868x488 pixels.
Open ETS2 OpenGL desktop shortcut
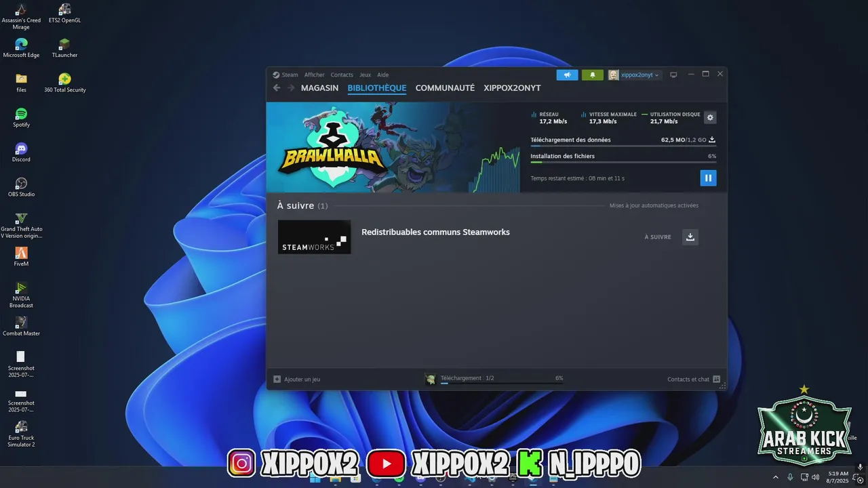pos(64,14)
